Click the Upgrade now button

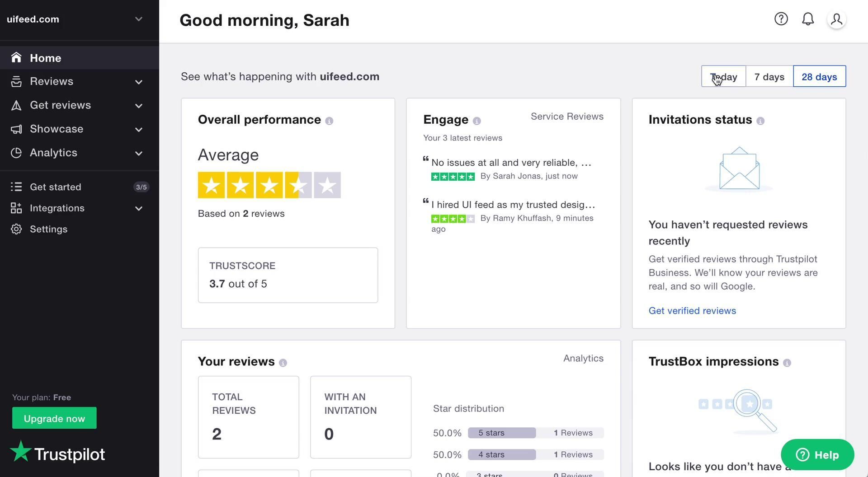[x=54, y=418]
